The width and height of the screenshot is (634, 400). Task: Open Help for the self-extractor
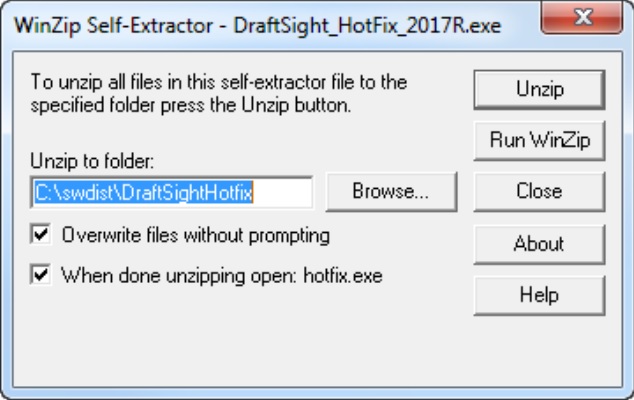click(539, 295)
